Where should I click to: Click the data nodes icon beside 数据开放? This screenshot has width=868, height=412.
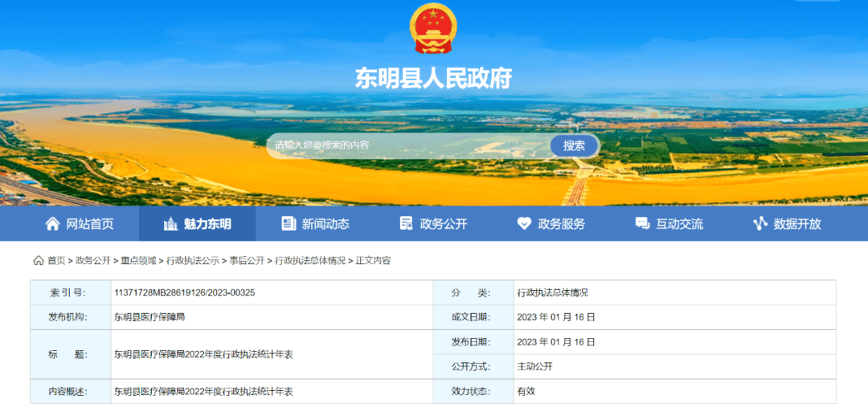click(760, 223)
